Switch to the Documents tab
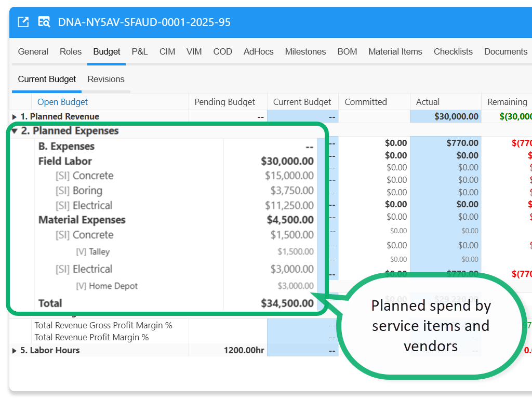The height and width of the screenshot is (399, 532). pyautogui.click(x=506, y=51)
